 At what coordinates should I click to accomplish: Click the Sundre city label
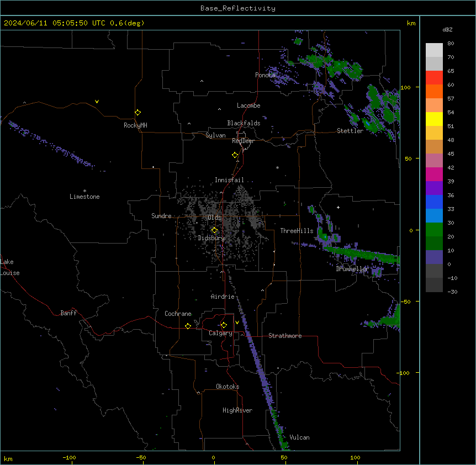pos(161,216)
